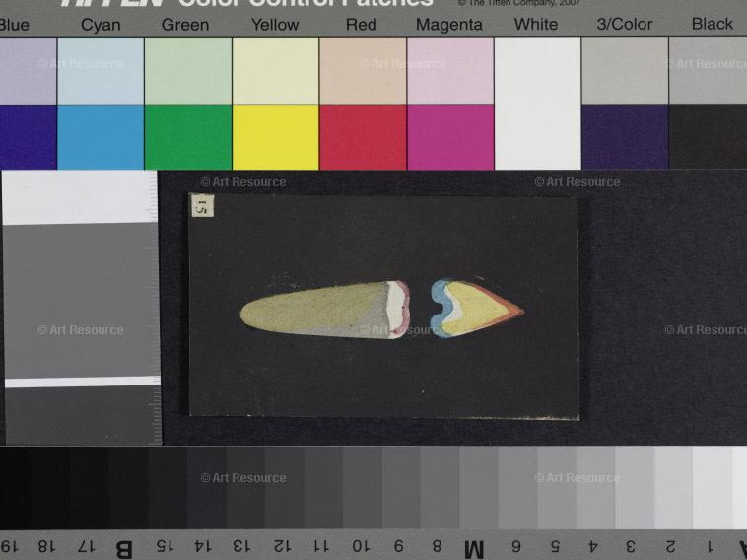Screen dimensions: 747x560
Task: Click the grayscale number '14'
Action: (202, 545)
